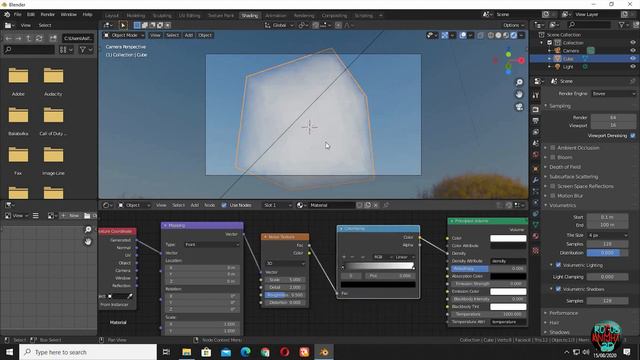Viewport: 640px width, 360px height.
Task: Open the Render Engine dropdown
Action: pos(613,94)
